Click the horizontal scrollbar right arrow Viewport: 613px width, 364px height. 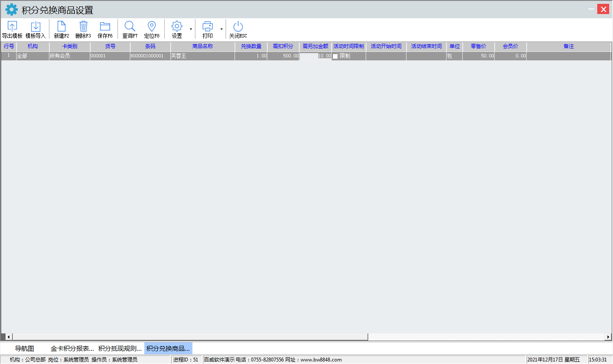[x=608, y=337]
